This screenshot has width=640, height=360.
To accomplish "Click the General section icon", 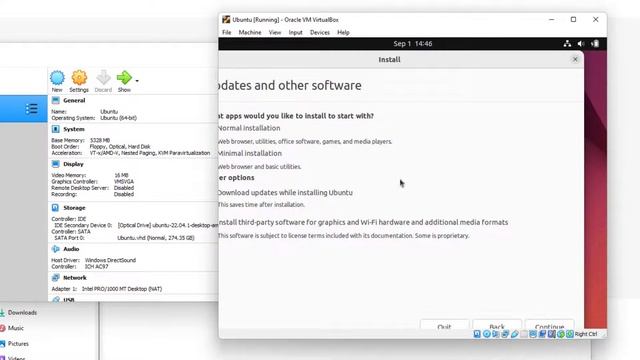I will [56, 100].
